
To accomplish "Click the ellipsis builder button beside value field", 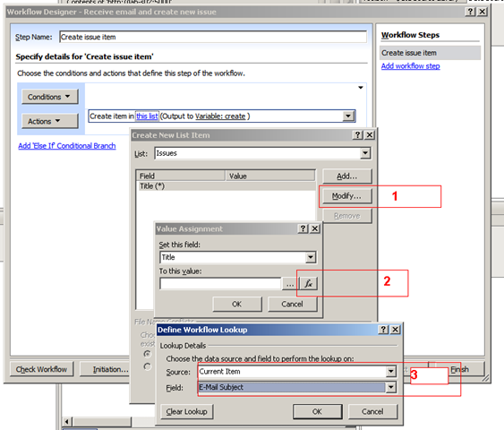I will click(290, 283).
